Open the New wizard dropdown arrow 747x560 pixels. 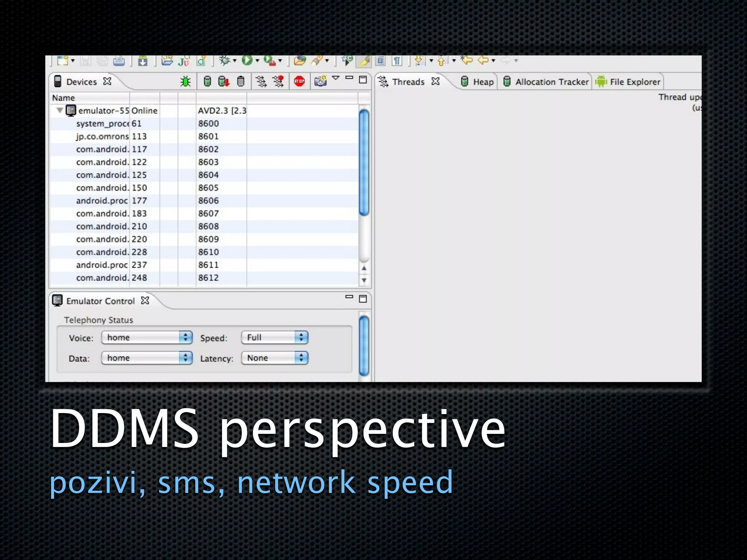(x=73, y=61)
